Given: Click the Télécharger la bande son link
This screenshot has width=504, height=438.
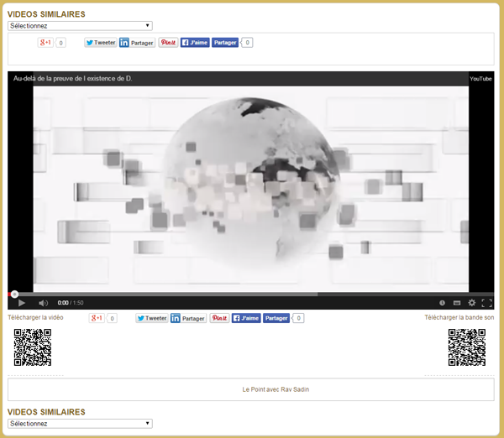Looking at the screenshot, I should (459, 317).
